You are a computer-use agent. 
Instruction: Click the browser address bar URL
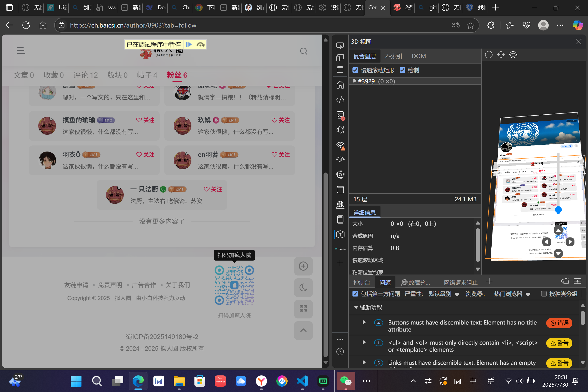pos(133,25)
